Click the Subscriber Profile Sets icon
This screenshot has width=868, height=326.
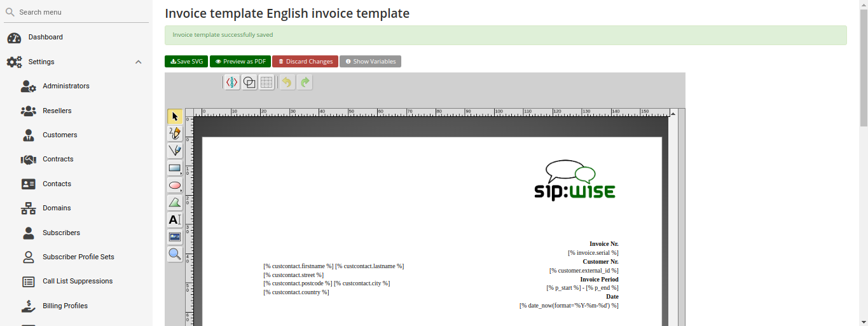coord(29,257)
